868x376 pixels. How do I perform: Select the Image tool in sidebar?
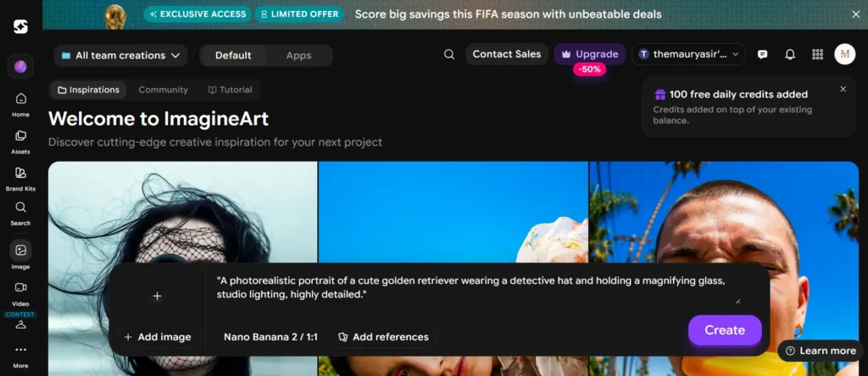(20, 256)
